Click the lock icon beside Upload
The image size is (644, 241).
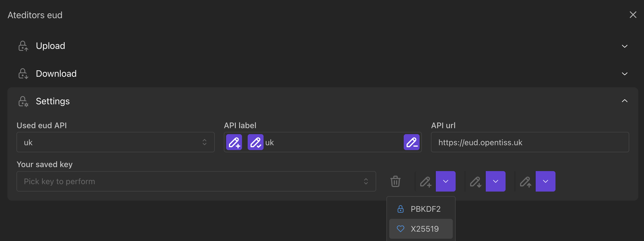click(23, 46)
